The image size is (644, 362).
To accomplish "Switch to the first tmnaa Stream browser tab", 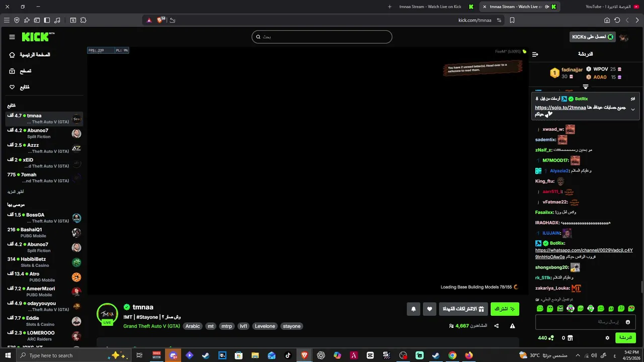I will 435,7.
